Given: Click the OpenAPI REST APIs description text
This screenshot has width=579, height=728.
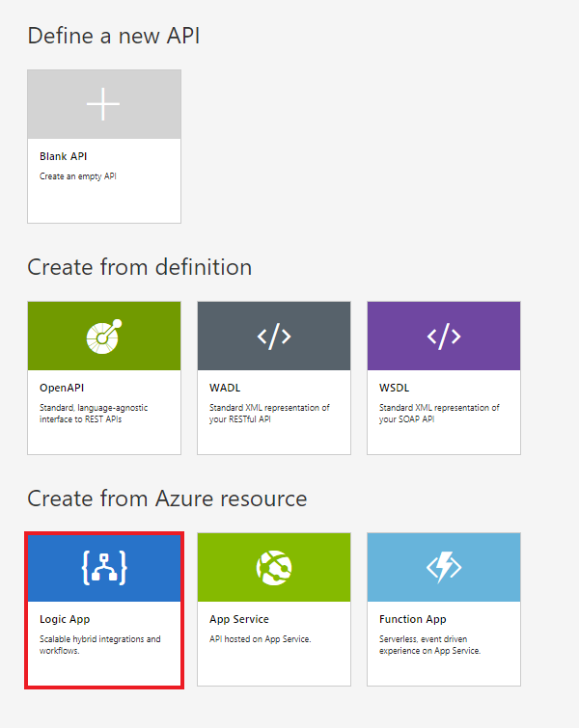Looking at the screenshot, I should [94, 413].
